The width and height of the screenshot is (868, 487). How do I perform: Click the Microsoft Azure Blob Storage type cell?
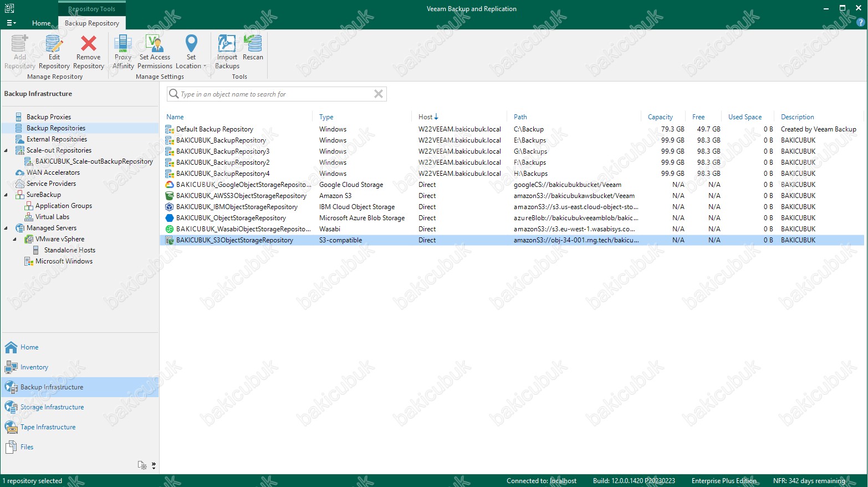click(x=362, y=218)
